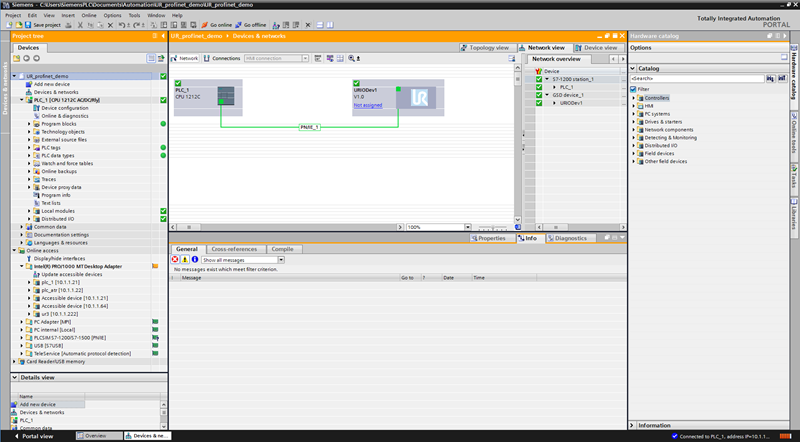800x442 pixels.
Task: Toggle the Filter checkbox in hardware catalog
Action: pyautogui.click(x=633, y=88)
